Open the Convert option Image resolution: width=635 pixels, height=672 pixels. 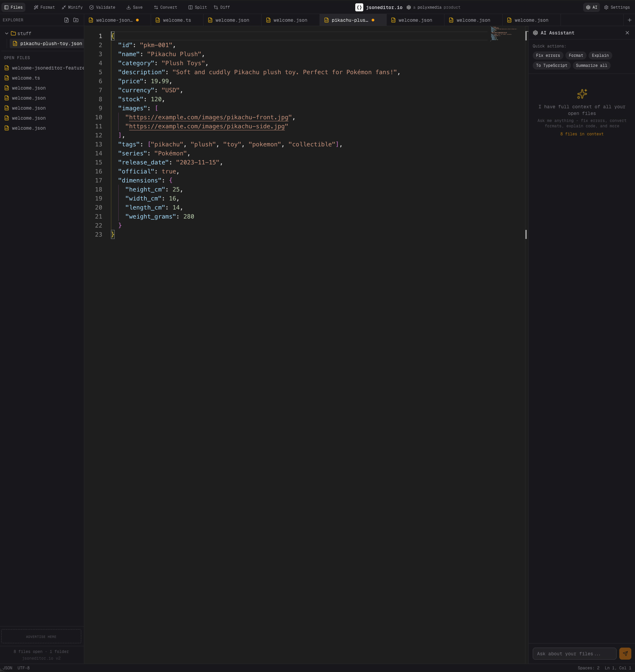click(x=165, y=7)
